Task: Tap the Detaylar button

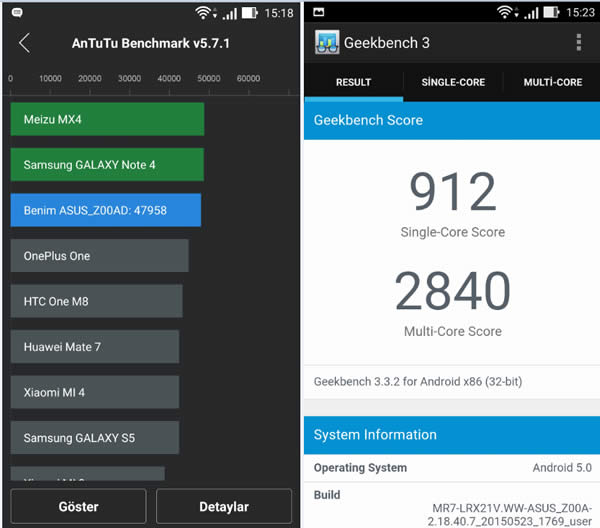Action: pos(224,506)
